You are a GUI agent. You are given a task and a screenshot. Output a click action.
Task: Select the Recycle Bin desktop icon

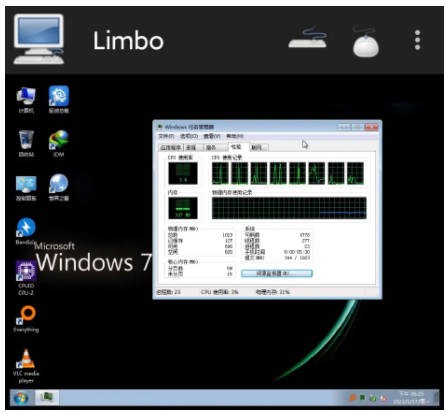coord(26,144)
